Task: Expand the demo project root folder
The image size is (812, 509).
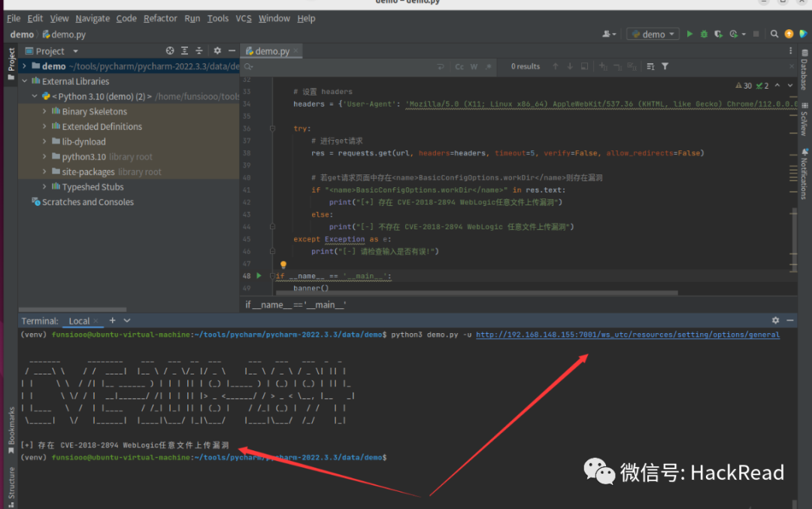Action: coord(24,66)
